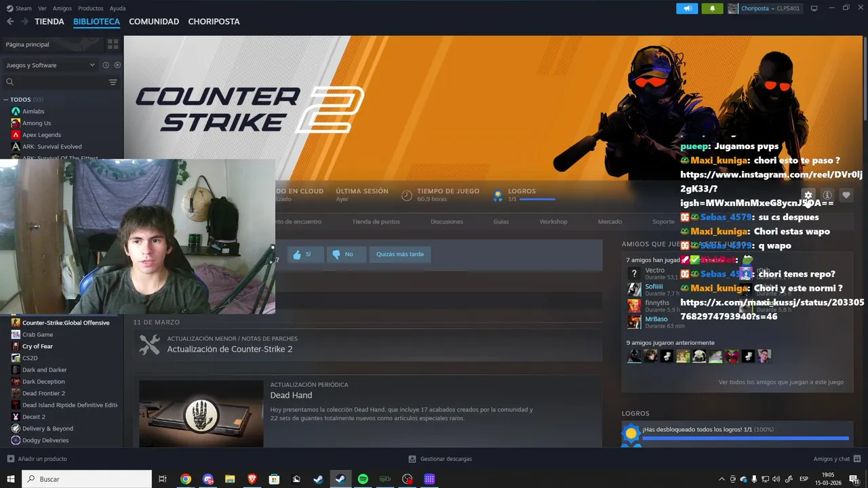Click the Sí recommend button
Image resolution: width=868 pixels, height=488 pixels.
(305, 254)
